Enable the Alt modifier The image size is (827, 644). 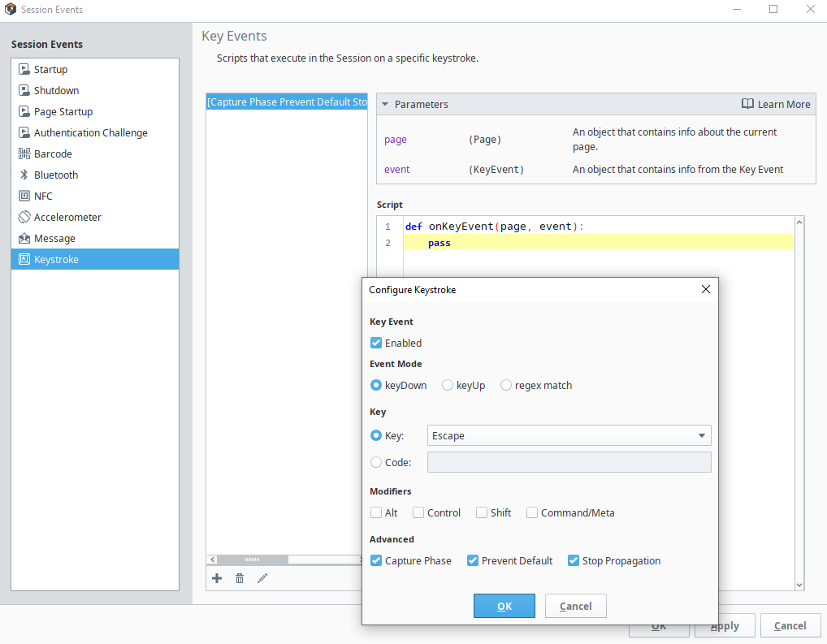376,512
